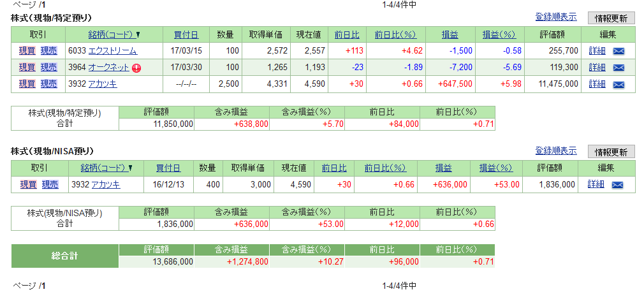Select 評価額 value 11,475,000 in アカツキ row
This screenshot has height=292, width=644.
pos(558,84)
